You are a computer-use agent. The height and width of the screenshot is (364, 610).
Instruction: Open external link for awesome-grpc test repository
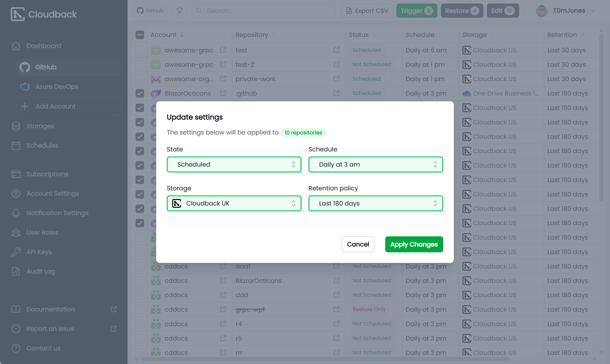pos(336,50)
